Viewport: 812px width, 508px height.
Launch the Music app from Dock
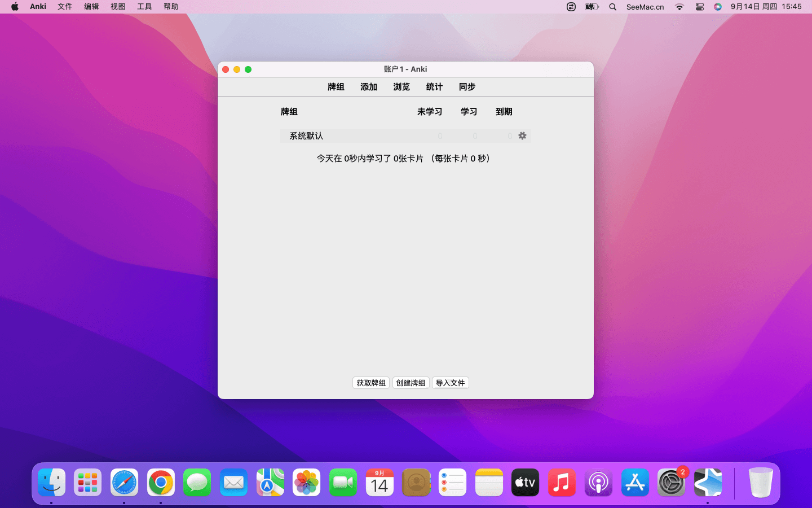pos(562,483)
